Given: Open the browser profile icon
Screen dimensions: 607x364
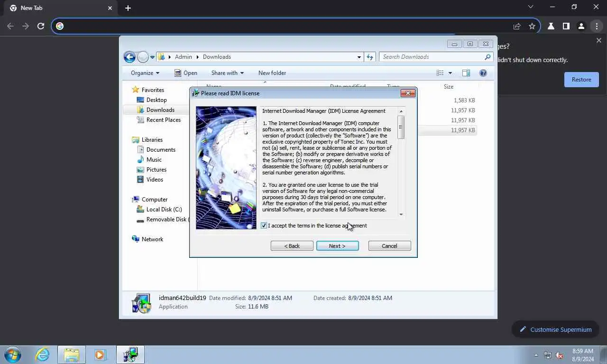Looking at the screenshot, I should coord(581,26).
